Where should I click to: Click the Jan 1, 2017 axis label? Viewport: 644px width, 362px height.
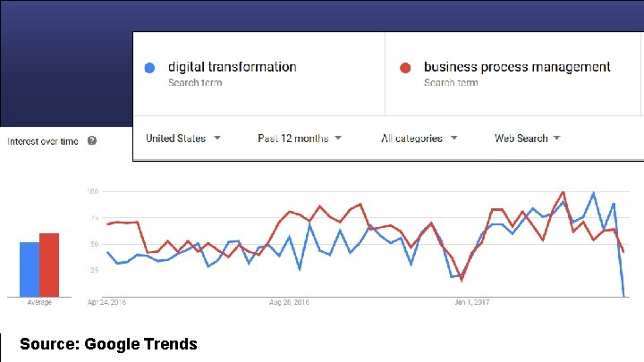point(472,302)
